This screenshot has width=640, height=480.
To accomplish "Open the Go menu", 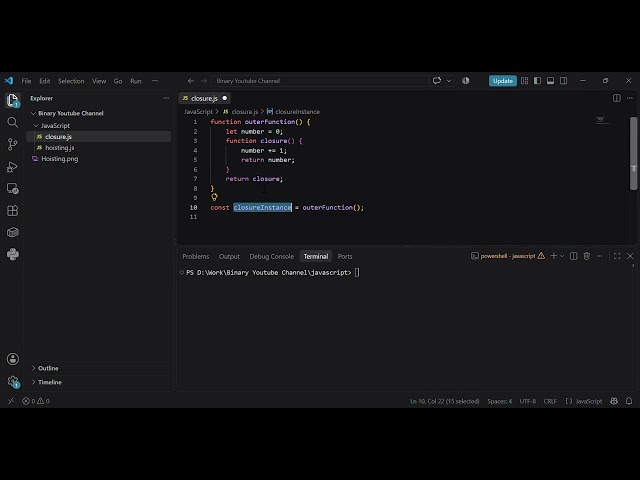I will pos(118,81).
